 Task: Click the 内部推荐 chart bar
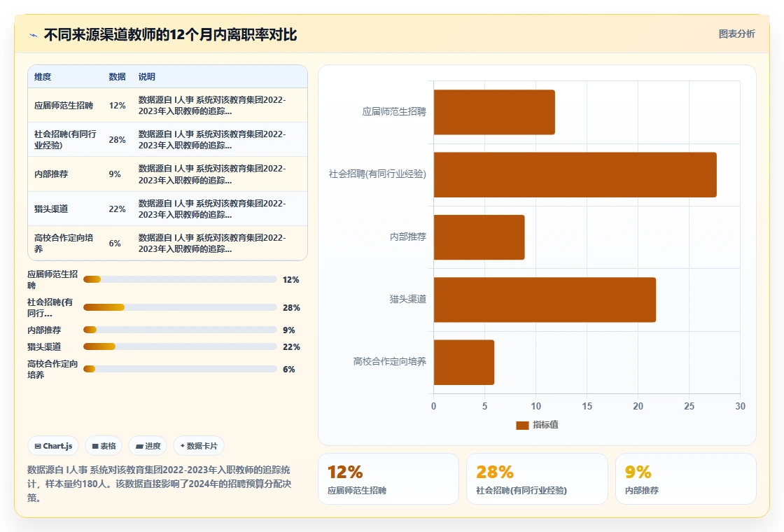[x=479, y=237]
